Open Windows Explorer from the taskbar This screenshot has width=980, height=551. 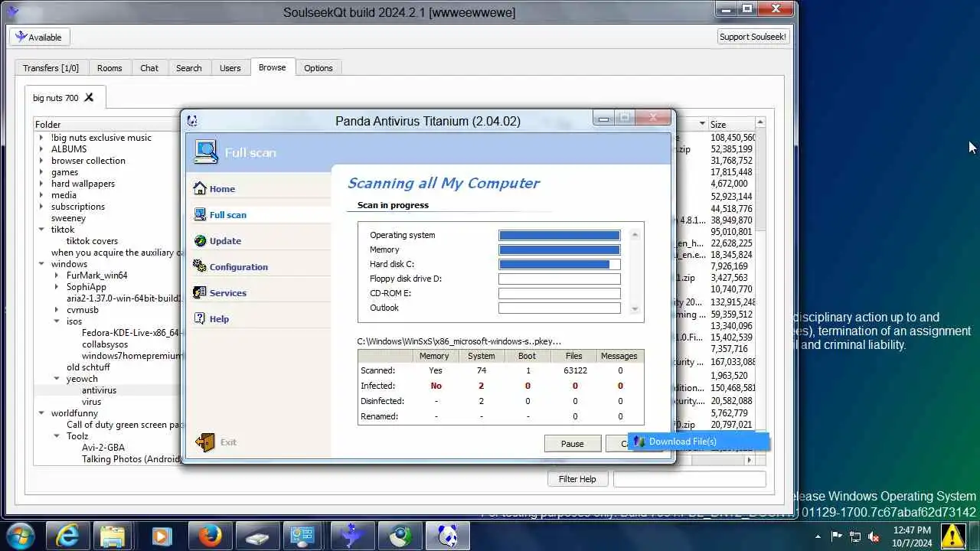click(x=113, y=536)
